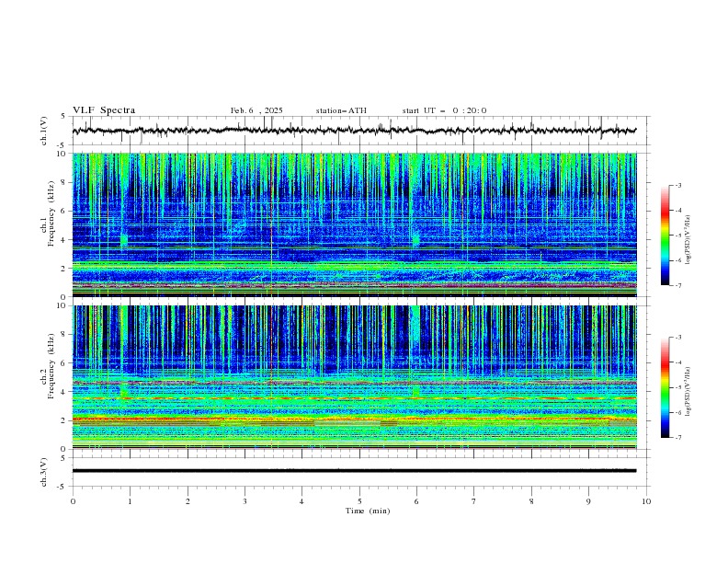Viewport: 728px width, 563px height.
Task: Click the '-3' label atop the ch.1 colorbar
Action: click(677, 185)
